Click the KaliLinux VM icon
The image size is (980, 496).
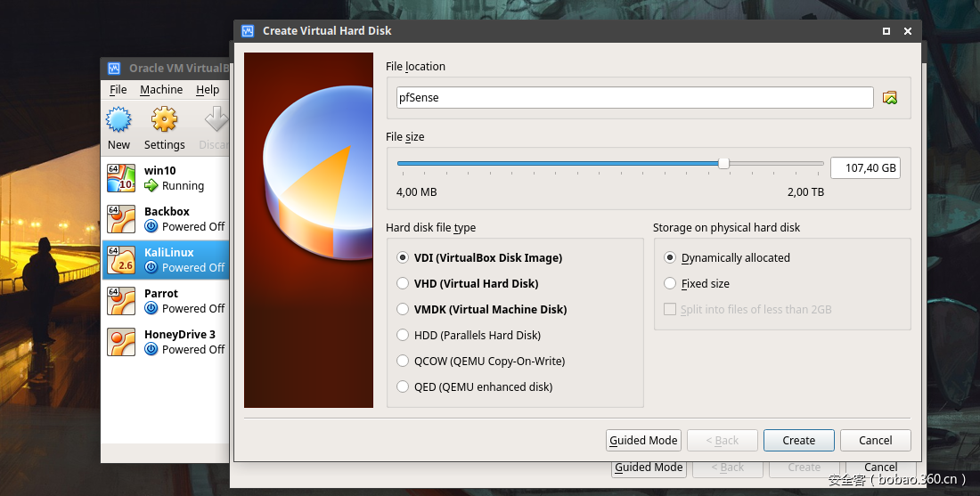click(121, 260)
